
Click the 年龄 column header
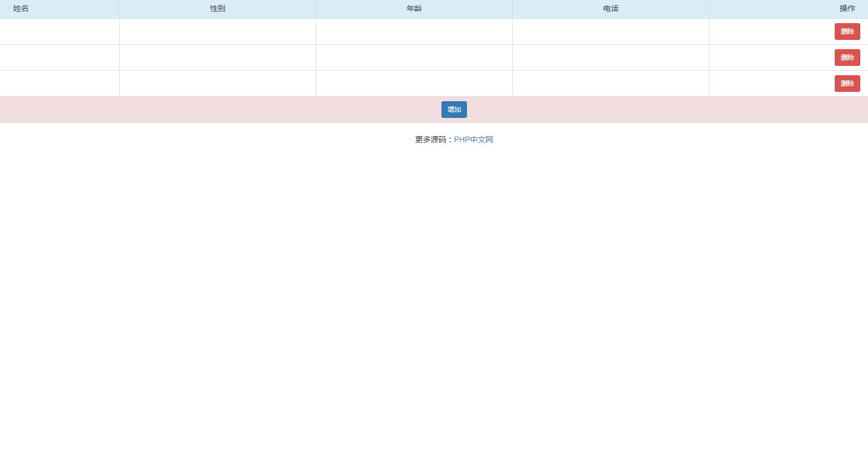(414, 9)
